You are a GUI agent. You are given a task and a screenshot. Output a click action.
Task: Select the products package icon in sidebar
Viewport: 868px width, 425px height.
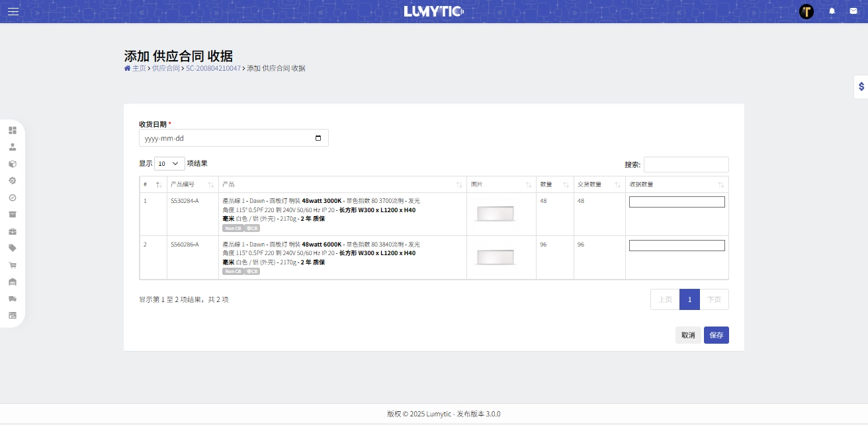point(13,163)
